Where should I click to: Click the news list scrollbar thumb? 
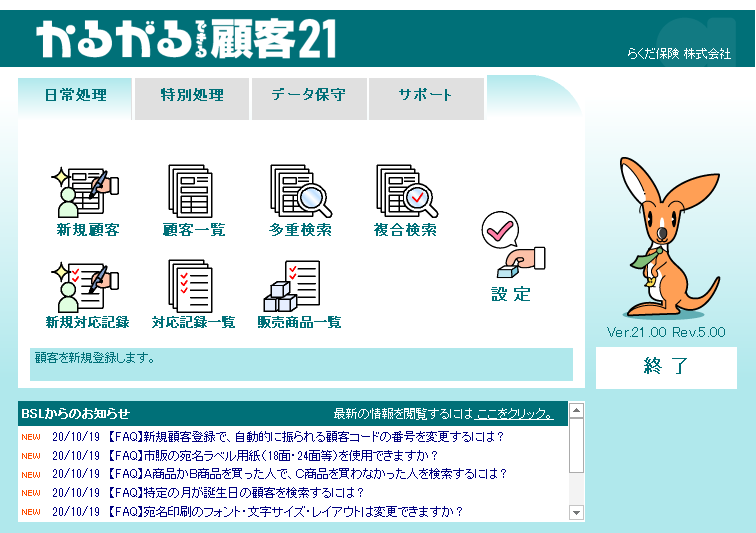coord(576,445)
